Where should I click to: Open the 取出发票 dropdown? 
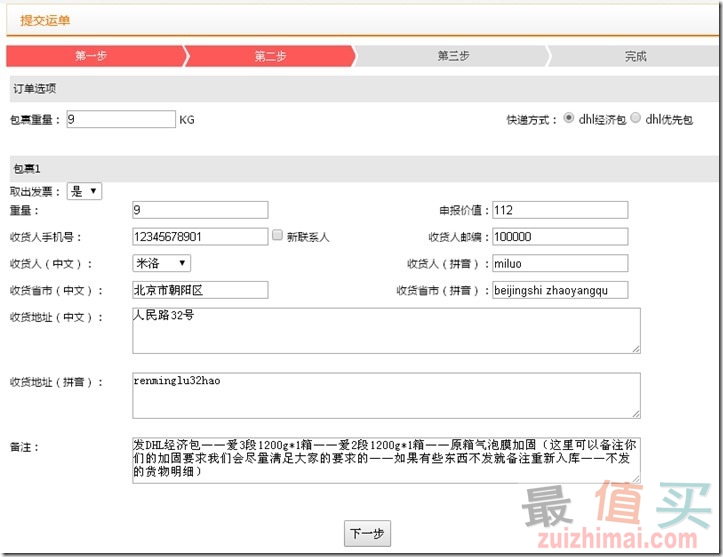84,191
